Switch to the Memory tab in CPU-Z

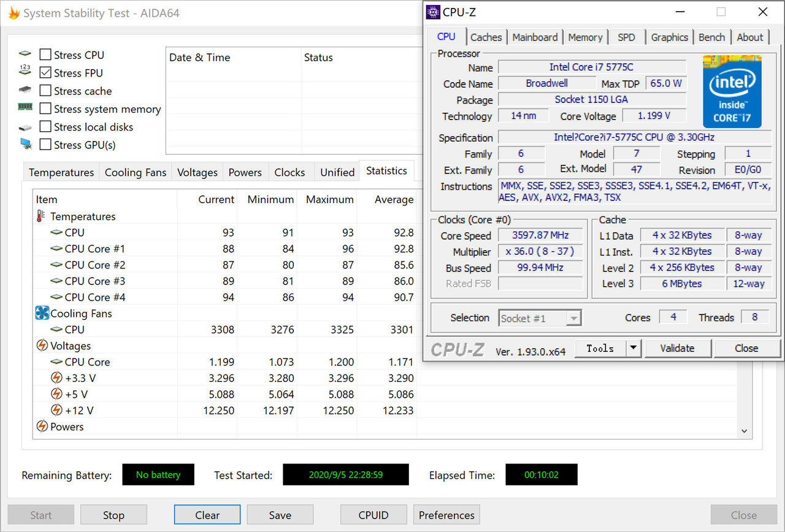[585, 37]
